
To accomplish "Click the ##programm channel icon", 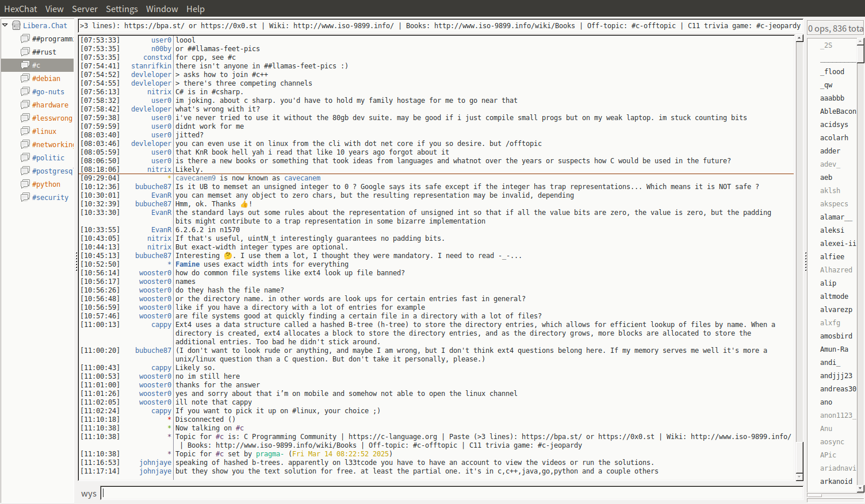I will pos(25,39).
